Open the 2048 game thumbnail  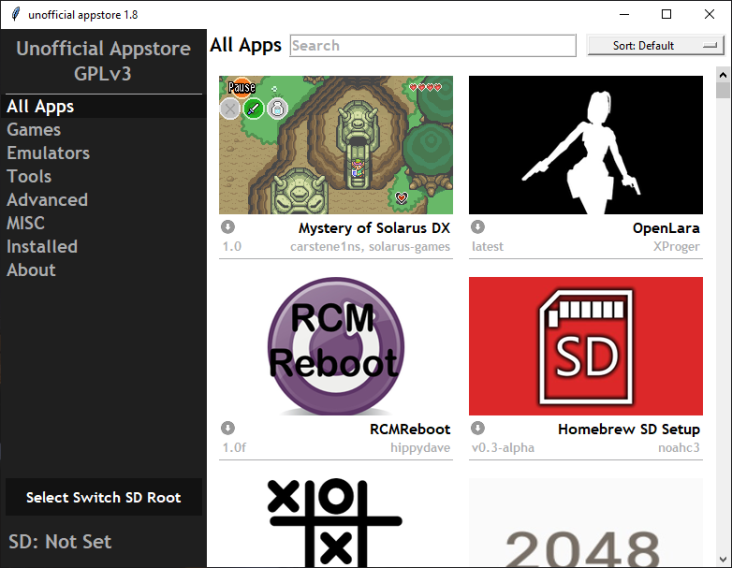585,523
